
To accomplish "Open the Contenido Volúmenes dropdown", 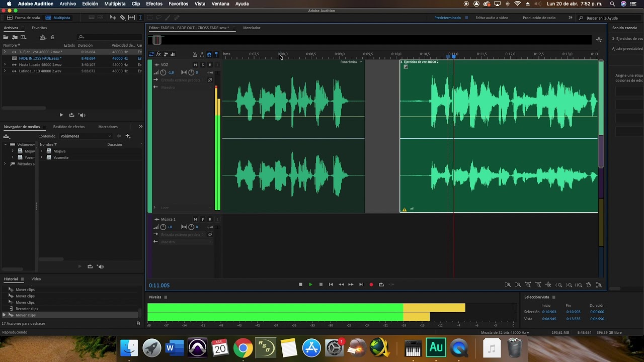I will coord(86,136).
